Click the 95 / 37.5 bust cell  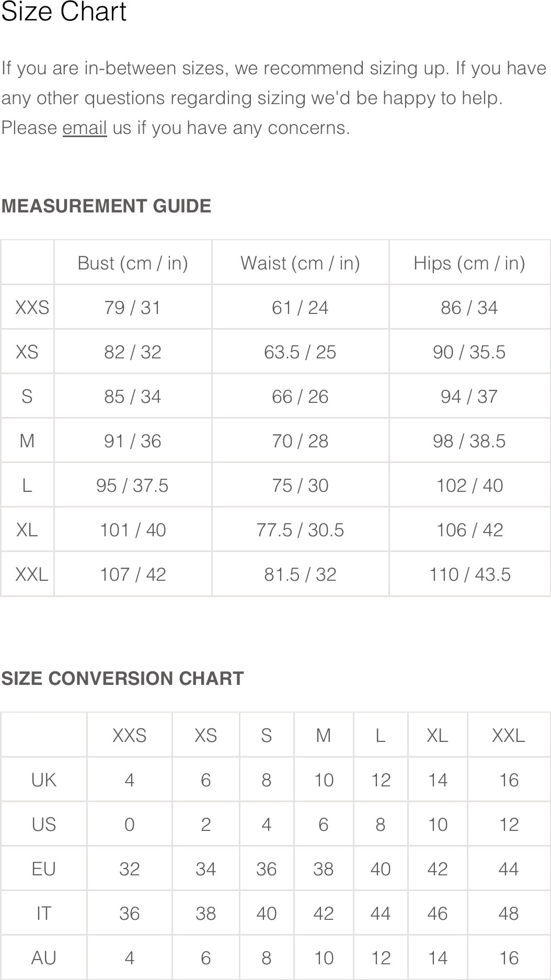point(133,485)
